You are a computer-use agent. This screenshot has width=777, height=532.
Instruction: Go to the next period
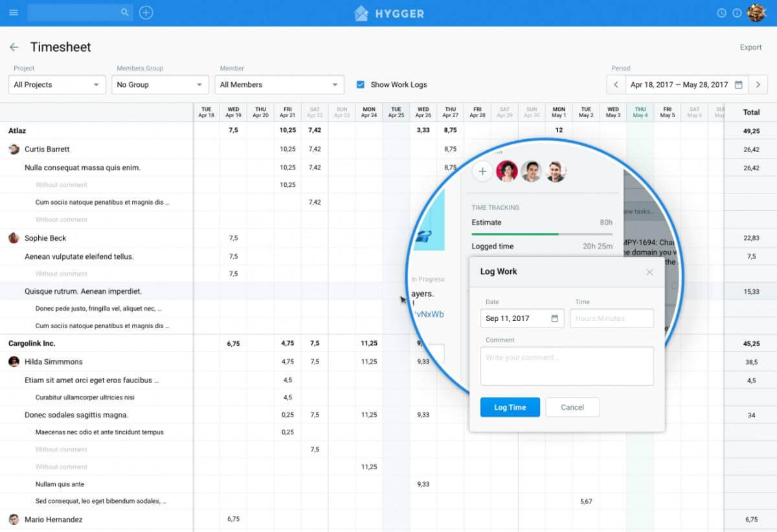(x=758, y=85)
